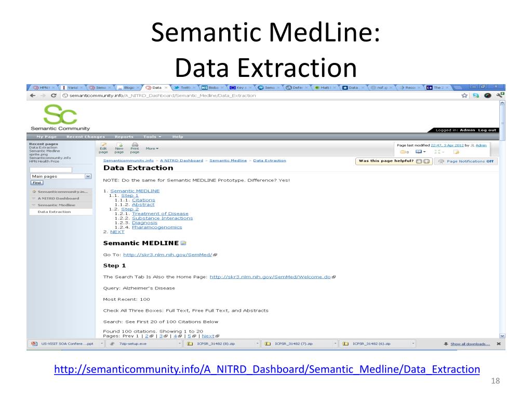Image resolution: width=532 pixels, height=399 pixels.
Task: Click the dark round extension icon in toolbar
Action: pyautogui.click(x=487, y=96)
